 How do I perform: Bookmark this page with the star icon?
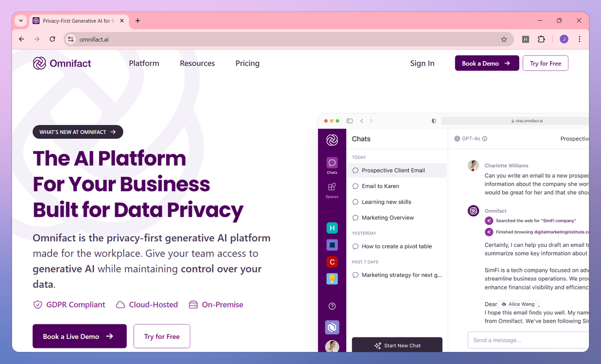tap(504, 39)
